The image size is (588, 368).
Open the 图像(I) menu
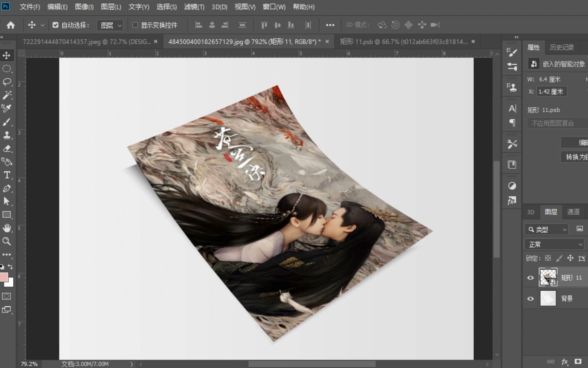coord(84,7)
